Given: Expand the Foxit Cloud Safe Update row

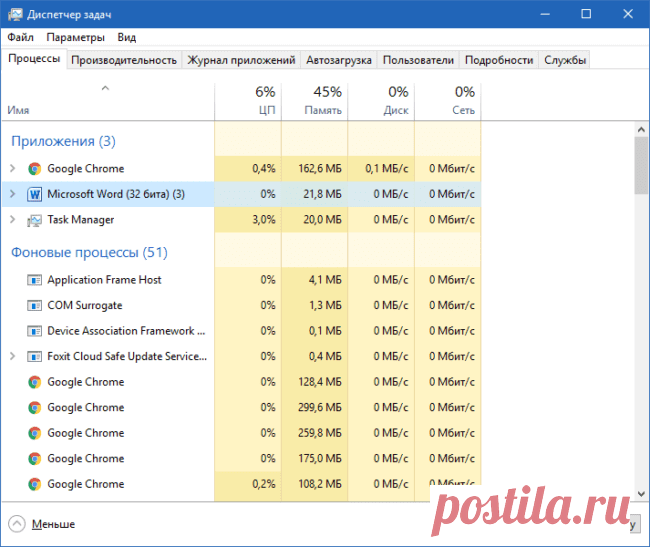Looking at the screenshot, I should click(x=12, y=356).
